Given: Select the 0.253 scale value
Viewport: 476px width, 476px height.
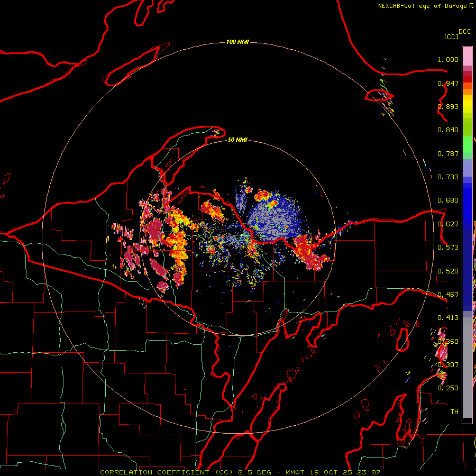Looking at the screenshot, I should coord(448,388).
